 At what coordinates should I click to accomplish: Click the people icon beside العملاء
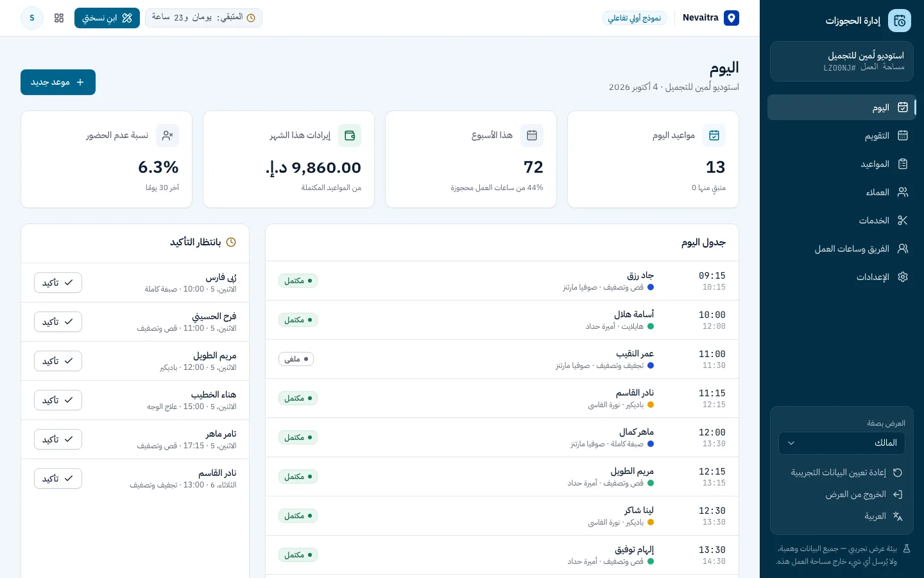pos(903,192)
